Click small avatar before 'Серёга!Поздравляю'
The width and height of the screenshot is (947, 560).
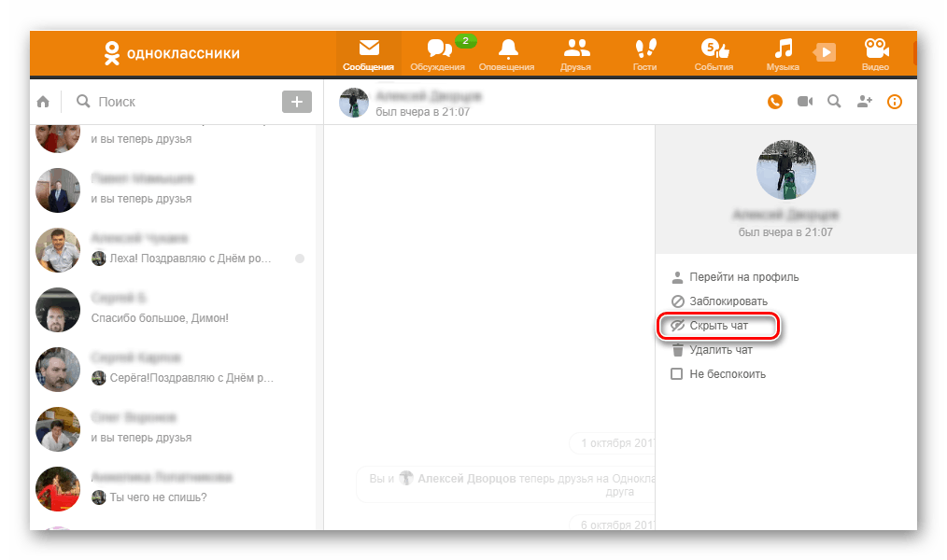(x=98, y=378)
